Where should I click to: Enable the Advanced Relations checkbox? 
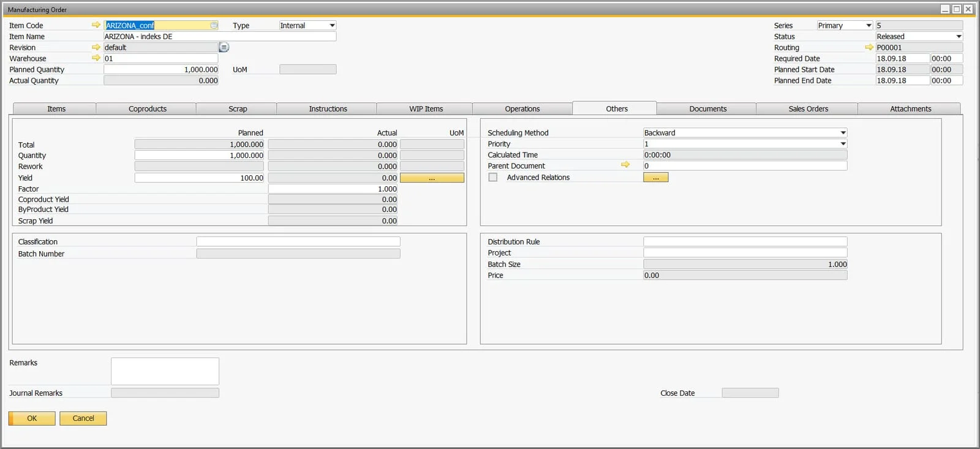coord(493,177)
